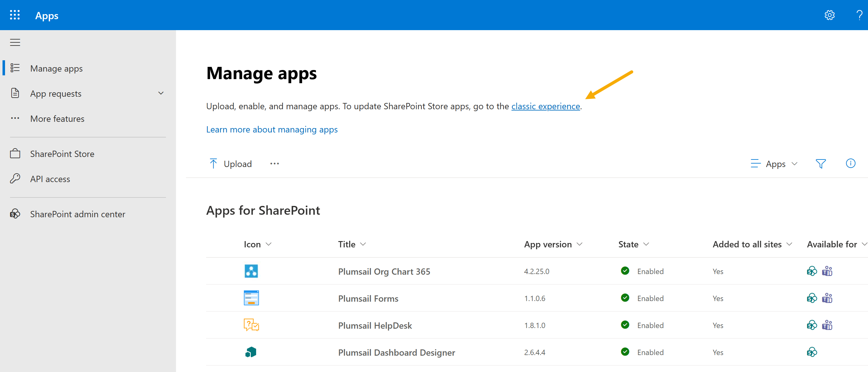This screenshot has height=372, width=868.
Task: Open the filter icon on the right
Action: point(821,164)
